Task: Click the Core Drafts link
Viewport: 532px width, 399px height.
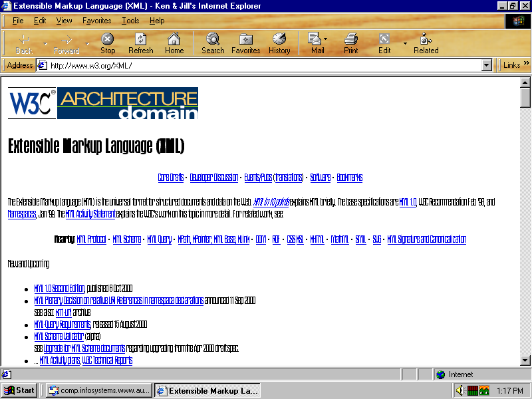Action: tap(171, 178)
